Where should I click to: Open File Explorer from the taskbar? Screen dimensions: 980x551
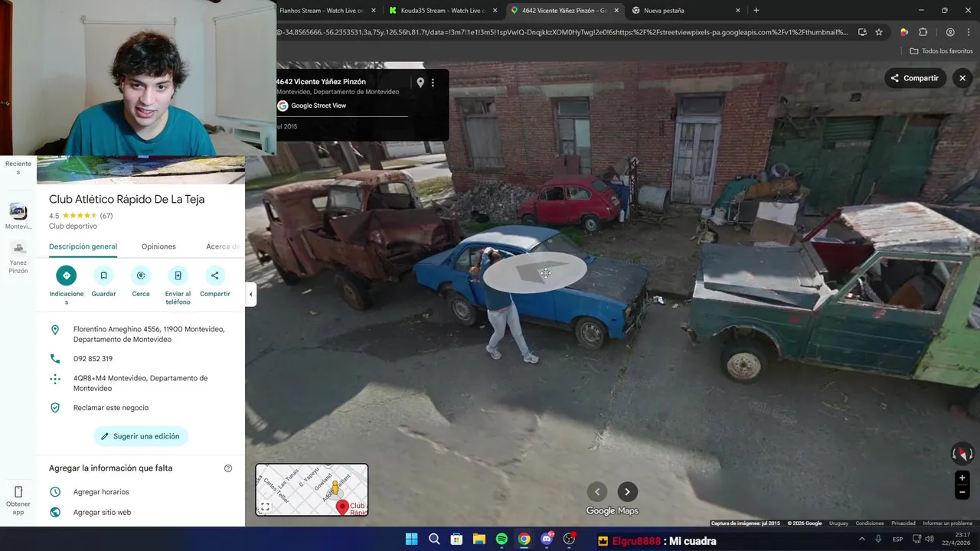(479, 540)
